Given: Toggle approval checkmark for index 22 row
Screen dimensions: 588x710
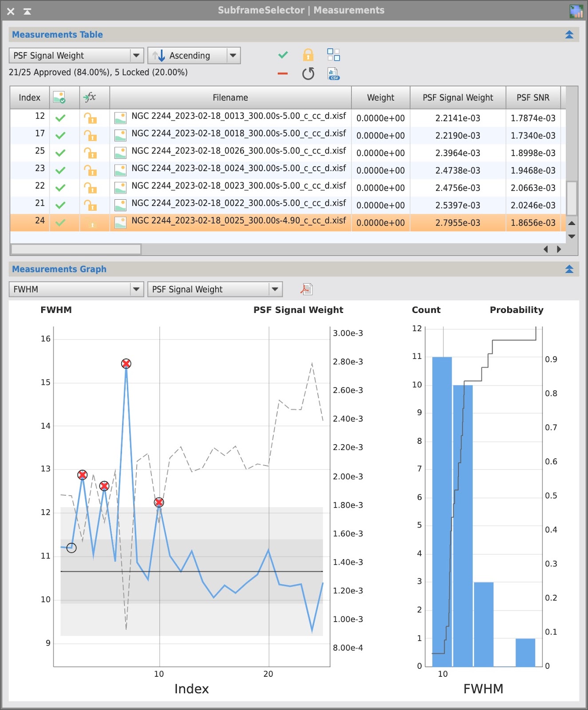Looking at the screenshot, I should [60, 188].
